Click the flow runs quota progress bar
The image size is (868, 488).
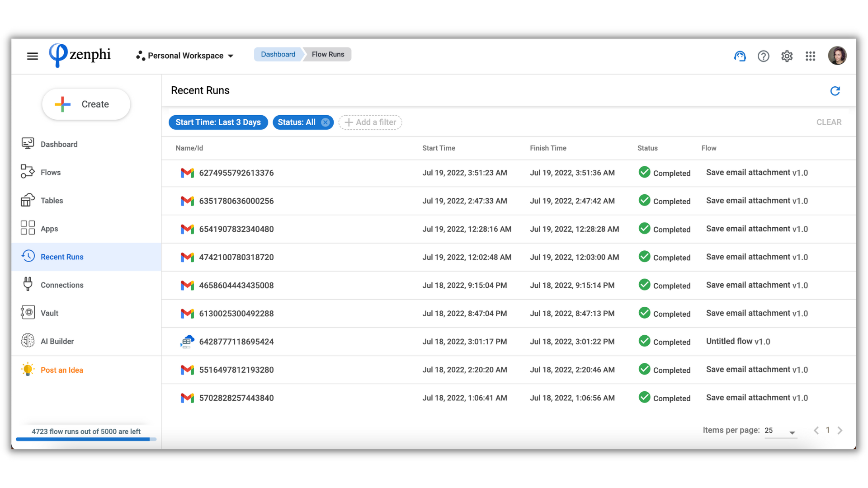point(86,439)
